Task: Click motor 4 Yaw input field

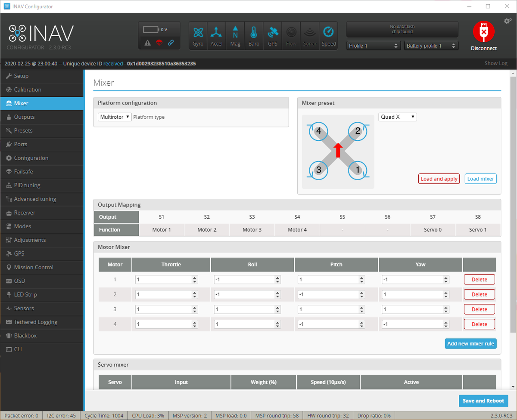Action: click(x=415, y=324)
